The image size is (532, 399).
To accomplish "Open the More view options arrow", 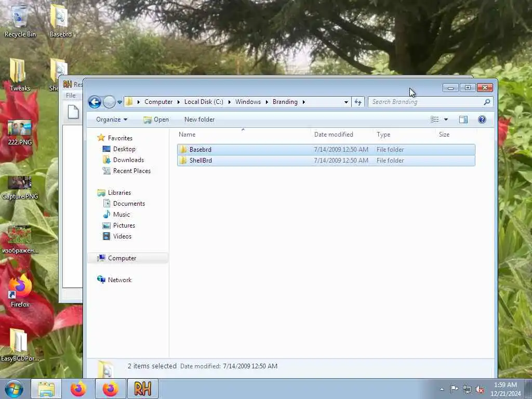I will pos(446,119).
